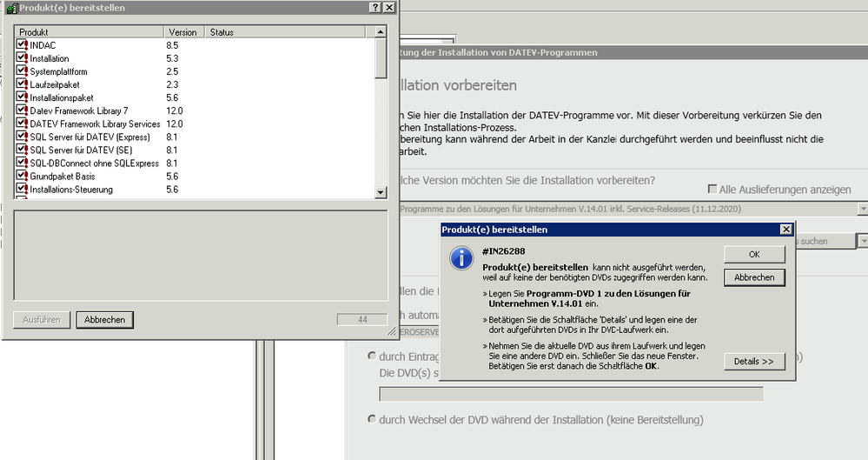Click the info icon in the dialog
868x460 pixels.
click(x=461, y=258)
